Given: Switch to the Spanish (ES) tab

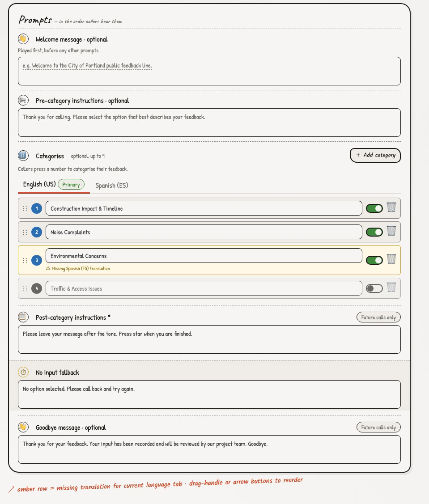Looking at the screenshot, I should (111, 185).
